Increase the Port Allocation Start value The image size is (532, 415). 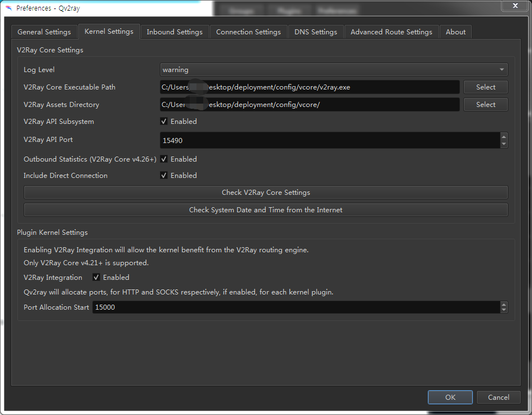click(x=504, y=305)
